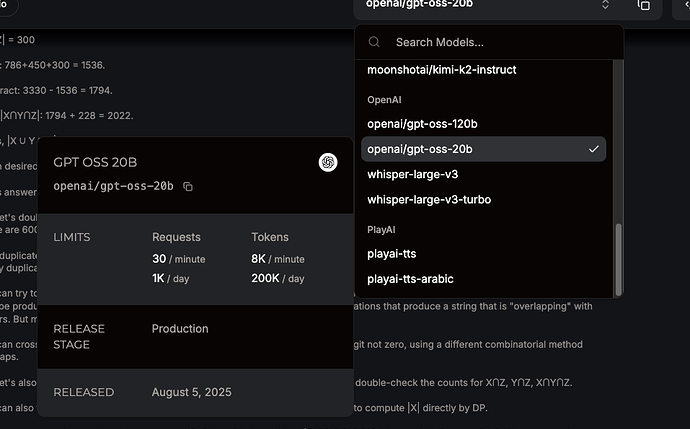This screenshot has height=429, width=690.
Task: Click the Production release stage value
Action: [x=180, y=329]
